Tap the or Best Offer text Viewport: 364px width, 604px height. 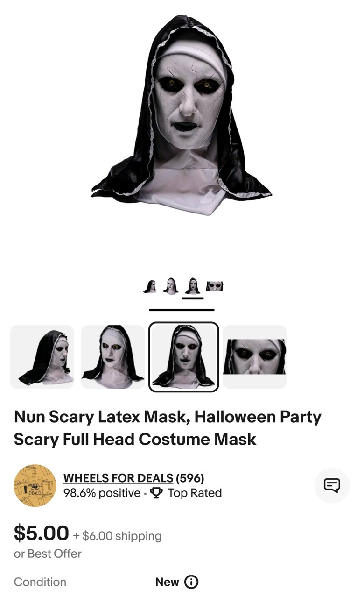click(x=48, y=554)
